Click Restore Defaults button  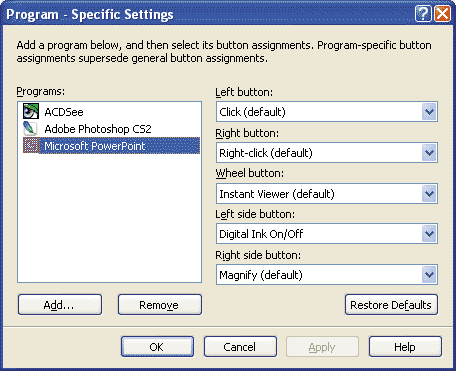tap(391, 305)
